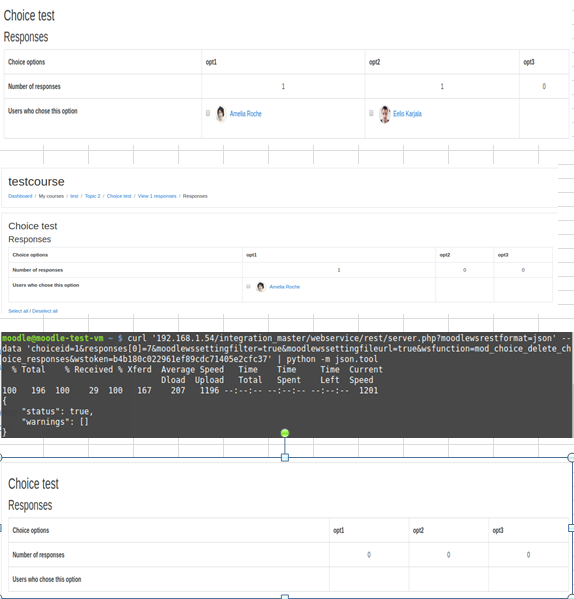Open View 1 responses breadcrumb link
574x599 pixels.
coord(157,196)
